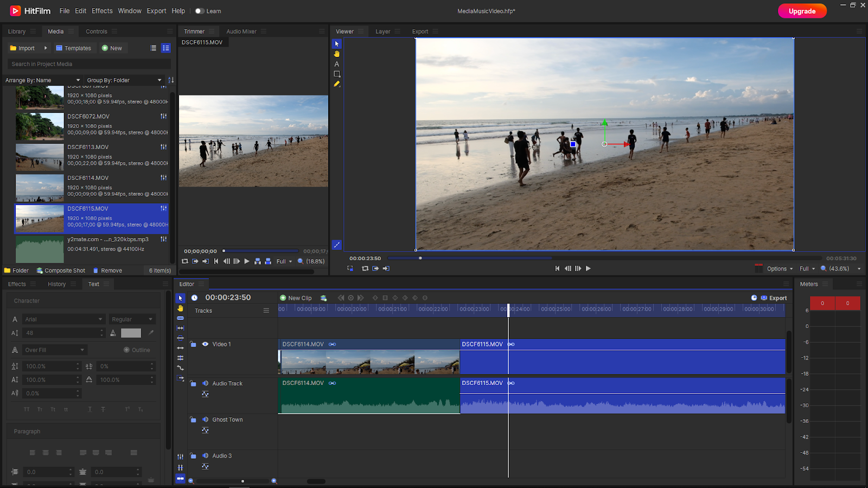Pick the Hand tool in Viewer
Viewport: 868px width, 488px height.
point(337,54)
